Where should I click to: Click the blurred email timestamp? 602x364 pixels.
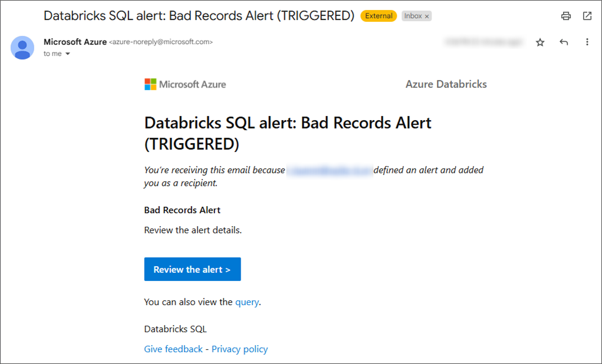coord(484,42)
